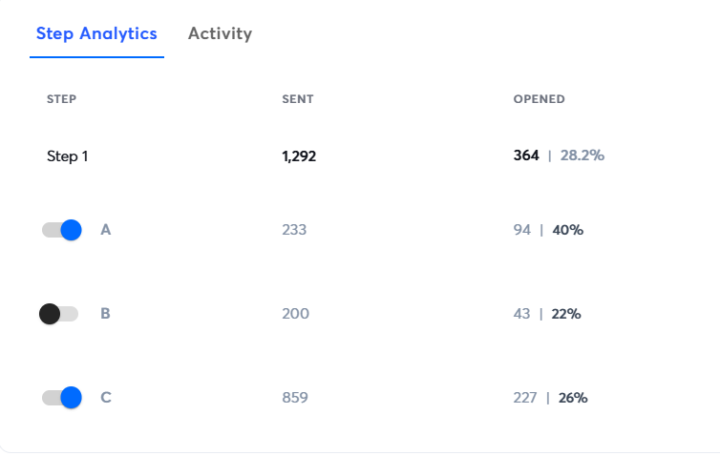Click variant C 26% open rate
720x456 pixels.
573,398
